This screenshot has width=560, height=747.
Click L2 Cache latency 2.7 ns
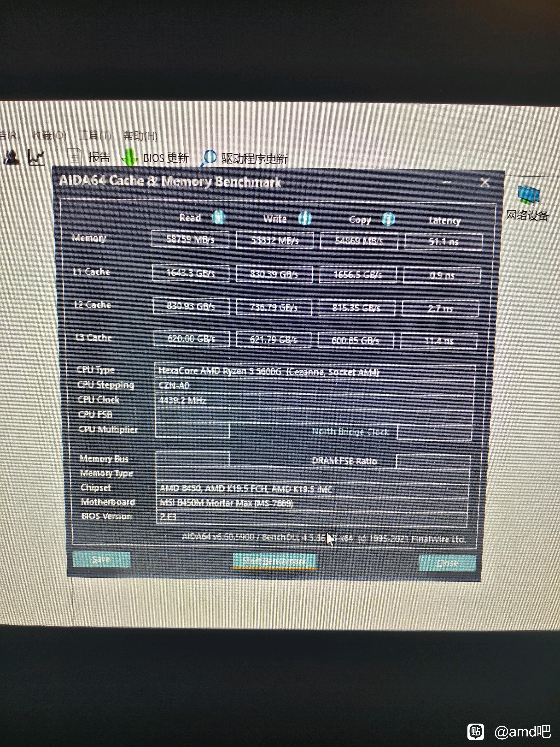440,309
